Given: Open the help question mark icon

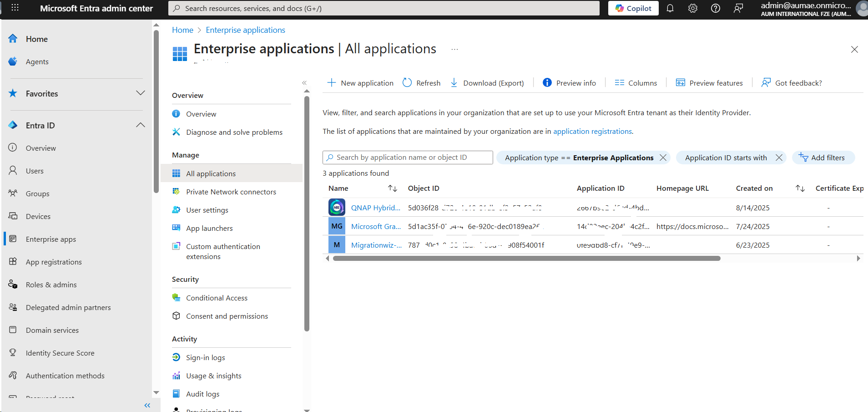Looking at the screenshot, I should click(715, 8).
